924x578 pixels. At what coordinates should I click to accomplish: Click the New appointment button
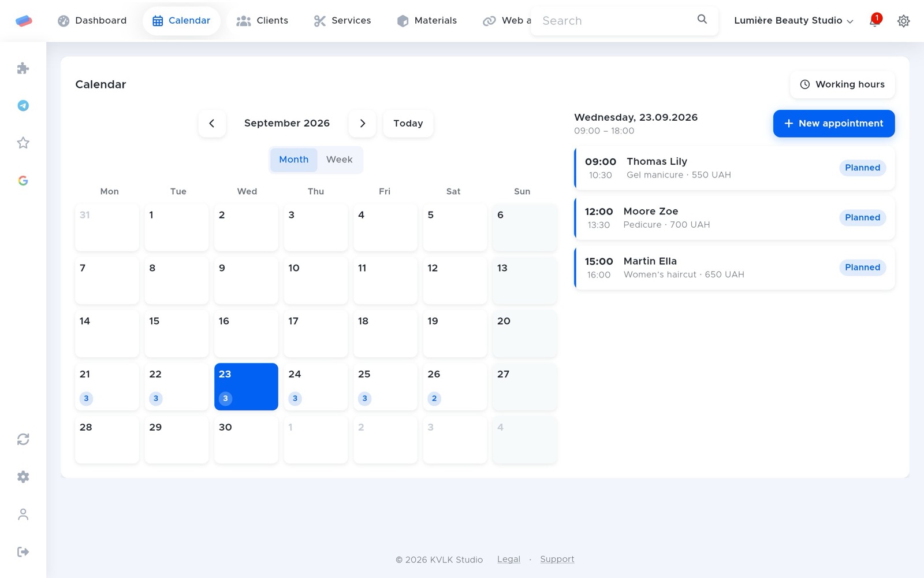click(834, 124)
